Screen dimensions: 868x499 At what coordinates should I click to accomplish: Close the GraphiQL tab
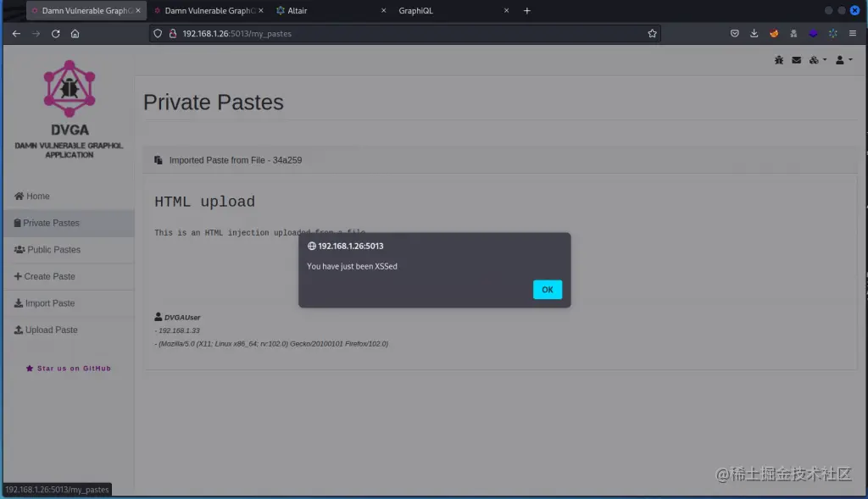click(x=506, y=10)
